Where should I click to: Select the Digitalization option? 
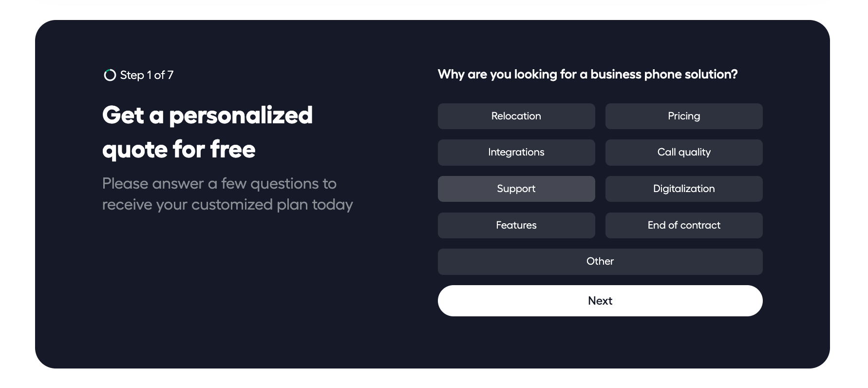coord(684,189)
